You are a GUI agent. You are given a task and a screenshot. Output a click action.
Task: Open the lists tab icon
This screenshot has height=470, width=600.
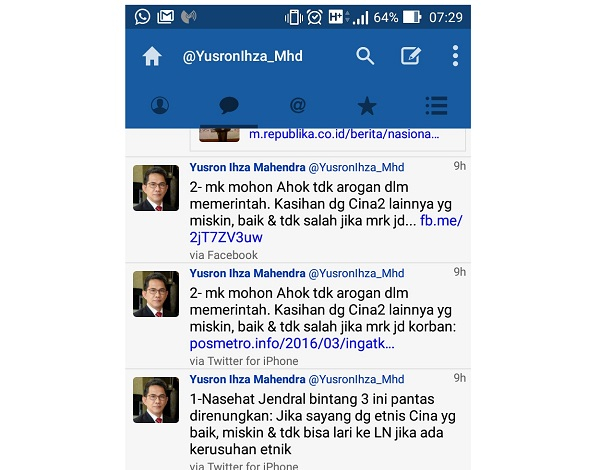point(436,106)
